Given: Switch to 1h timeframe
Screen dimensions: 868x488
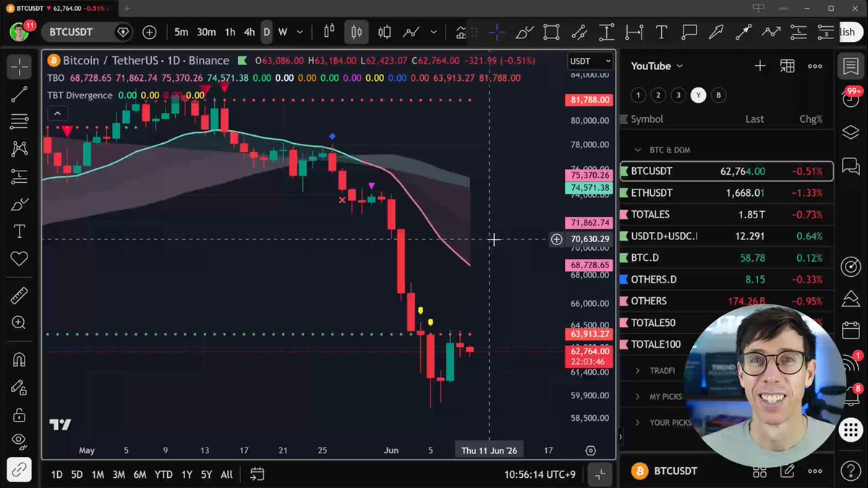Looking at the screenshot, I should (230, 32).
